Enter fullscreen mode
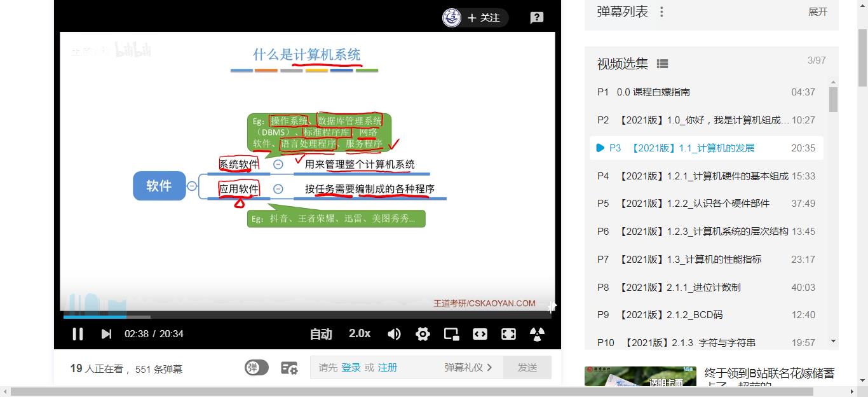The height and width of the screenshot is (397, 868). pyautogui.click(x=508, y=334)
